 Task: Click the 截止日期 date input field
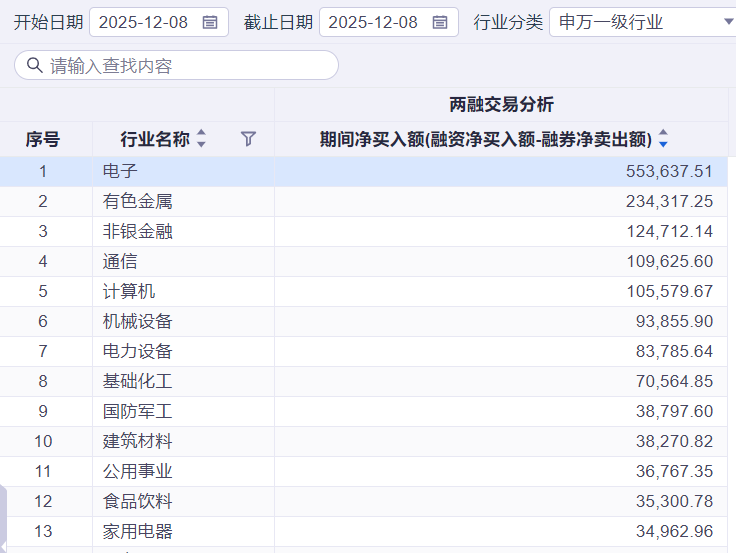coord(389,22)
